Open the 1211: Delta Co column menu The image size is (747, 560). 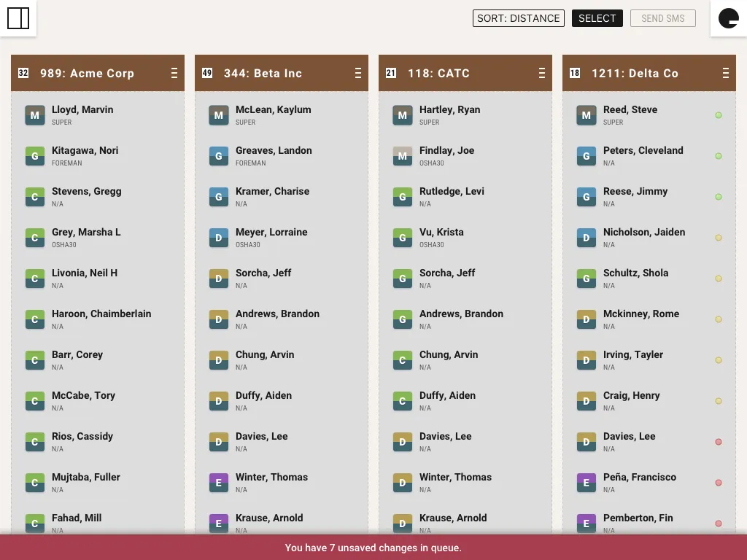click(726, 73)
